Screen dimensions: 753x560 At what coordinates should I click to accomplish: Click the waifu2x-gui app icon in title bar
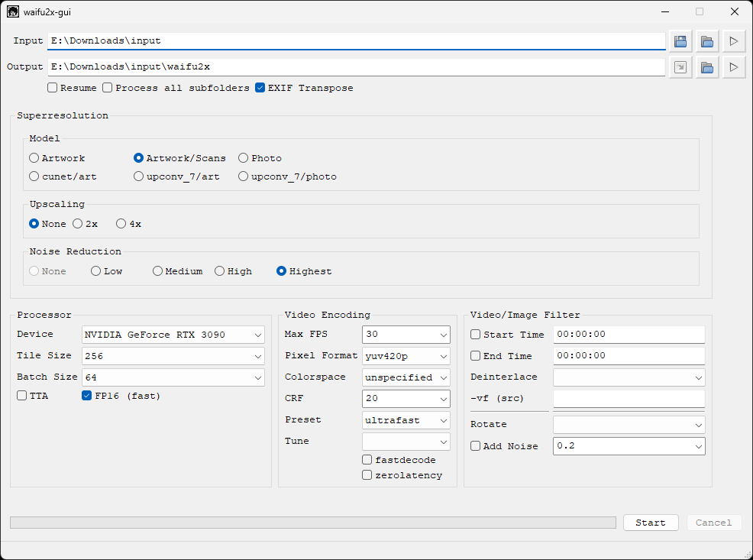(12, 11)
